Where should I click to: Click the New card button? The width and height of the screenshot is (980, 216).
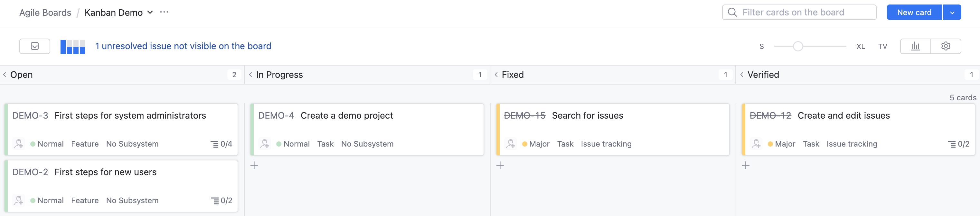click(x=914, y=13)
